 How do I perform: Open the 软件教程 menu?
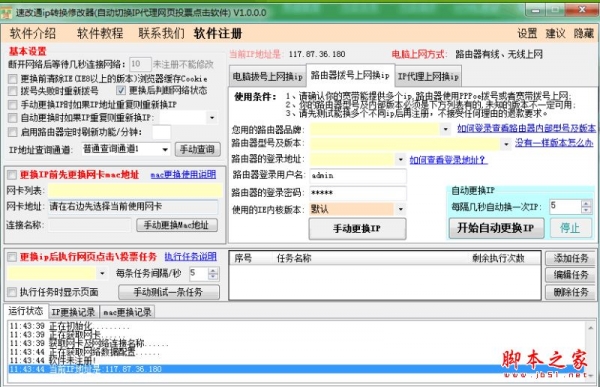[x=100, y=34]
